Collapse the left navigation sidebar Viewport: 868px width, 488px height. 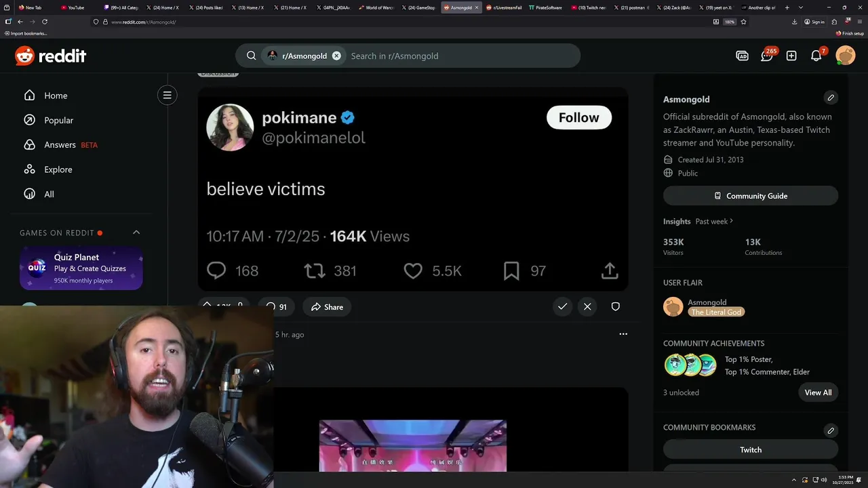167,95
